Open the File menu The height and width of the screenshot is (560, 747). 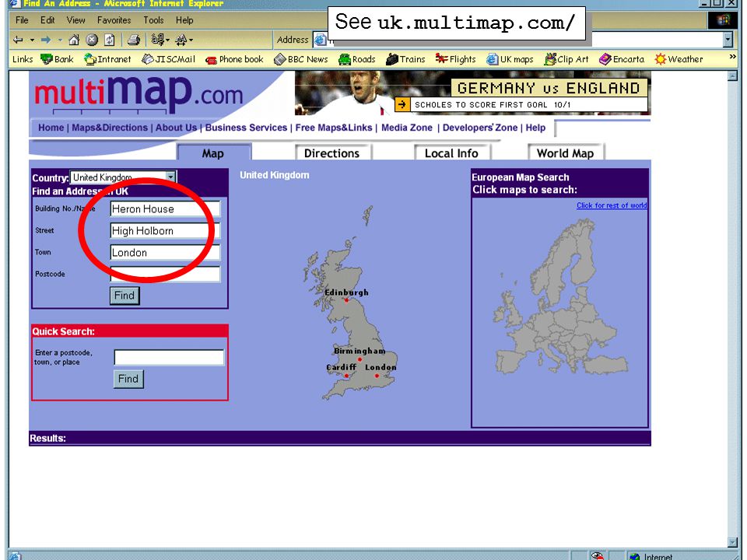[22, 20]
